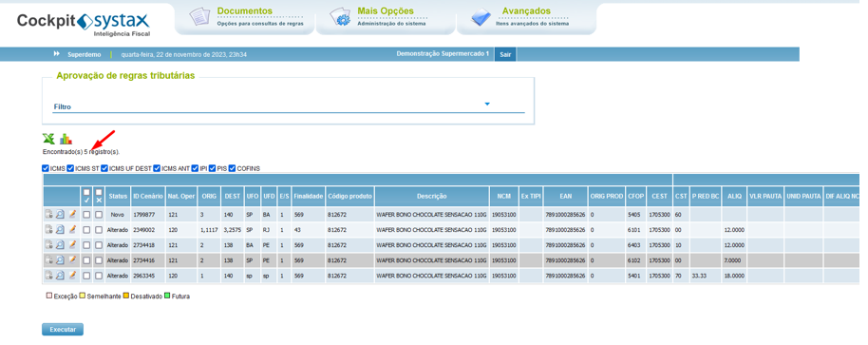The width and height of the screenshot is (868, 345).
Task: Edit scenario 2963345 with the pencil icon
Action: 71,276
